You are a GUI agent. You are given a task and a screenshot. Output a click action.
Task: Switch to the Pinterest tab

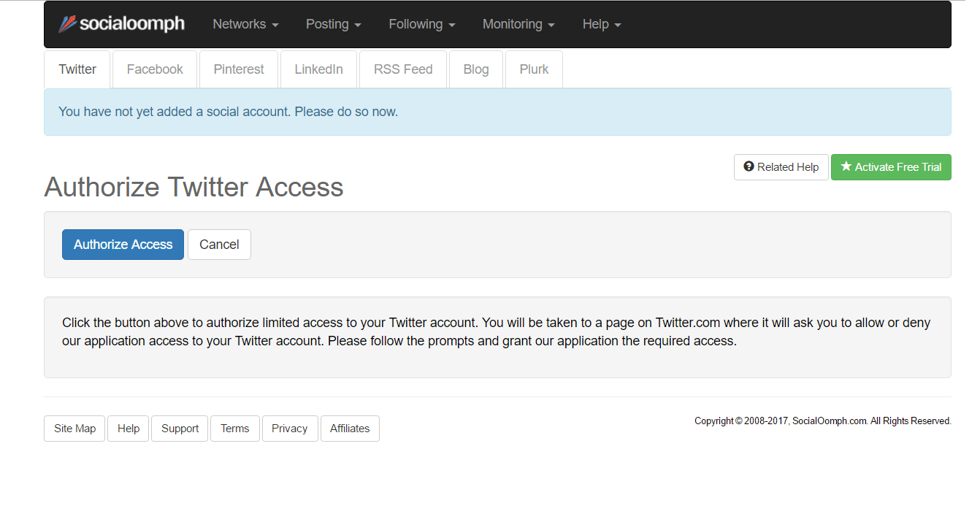coord(239,69)
